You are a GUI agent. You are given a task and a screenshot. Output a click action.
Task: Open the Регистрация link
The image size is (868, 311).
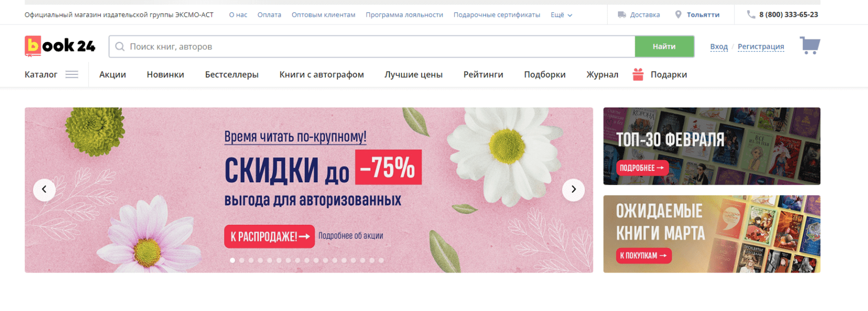pyautogui.click(x=761, y=47)
